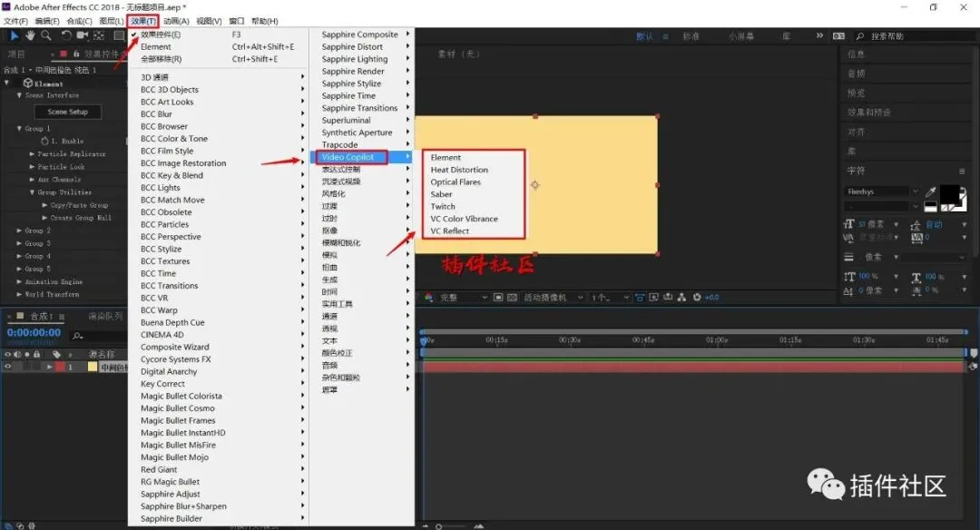Open the 文件(F) menu

point(15,21)
